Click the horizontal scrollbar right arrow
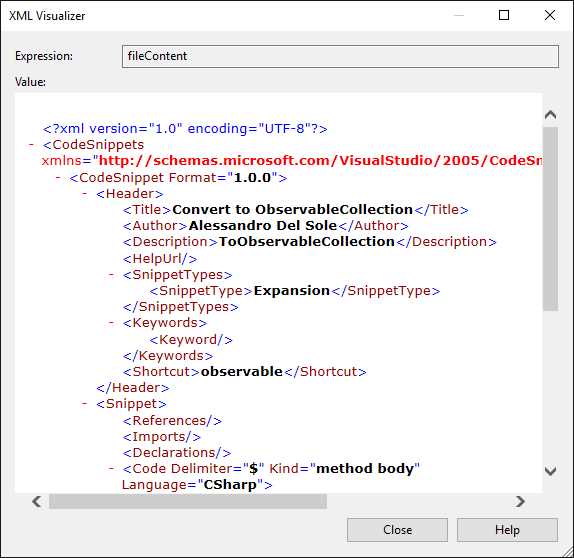The image size is (574, 558). [520, 501]
